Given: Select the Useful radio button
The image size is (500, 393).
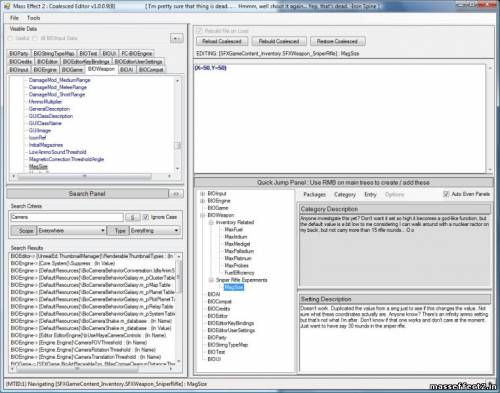Looking at the screenshot, I should (10, 38).
